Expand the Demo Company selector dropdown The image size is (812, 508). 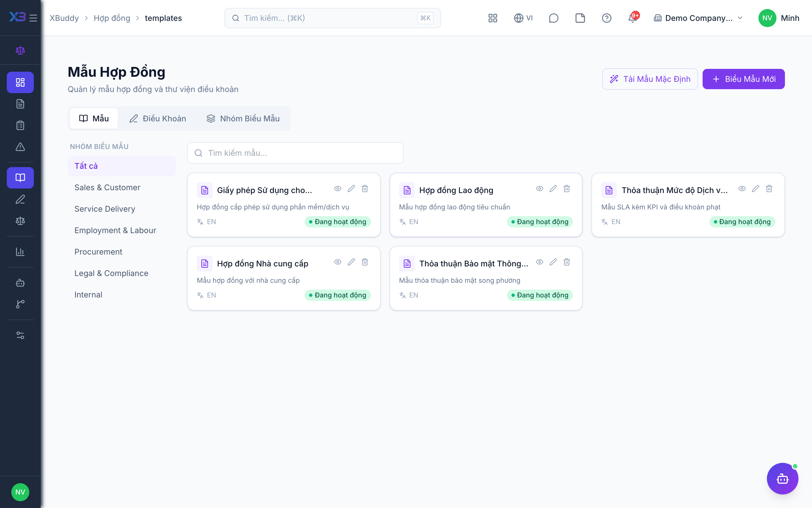click(x=698, y=18)
